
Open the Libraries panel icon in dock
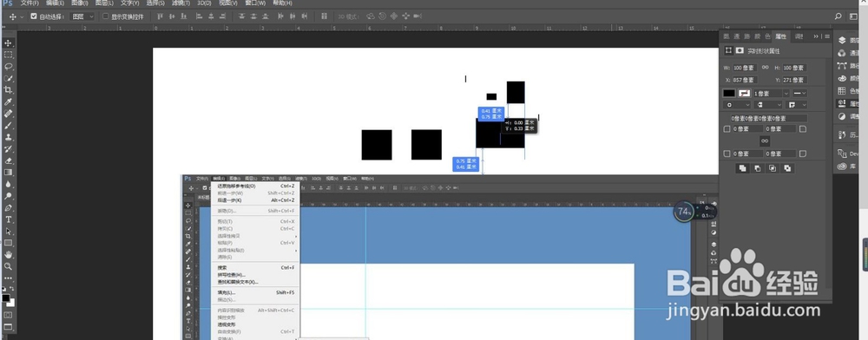[842, 166]
